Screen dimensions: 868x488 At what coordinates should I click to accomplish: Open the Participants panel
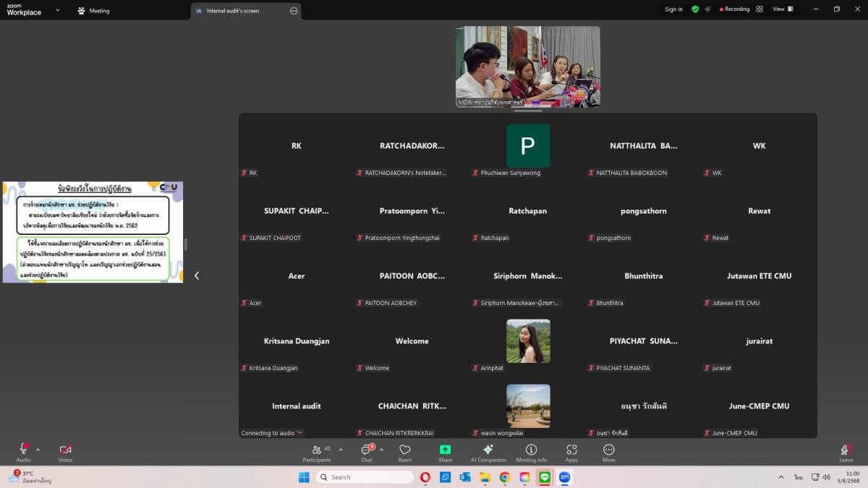[317, 450]
